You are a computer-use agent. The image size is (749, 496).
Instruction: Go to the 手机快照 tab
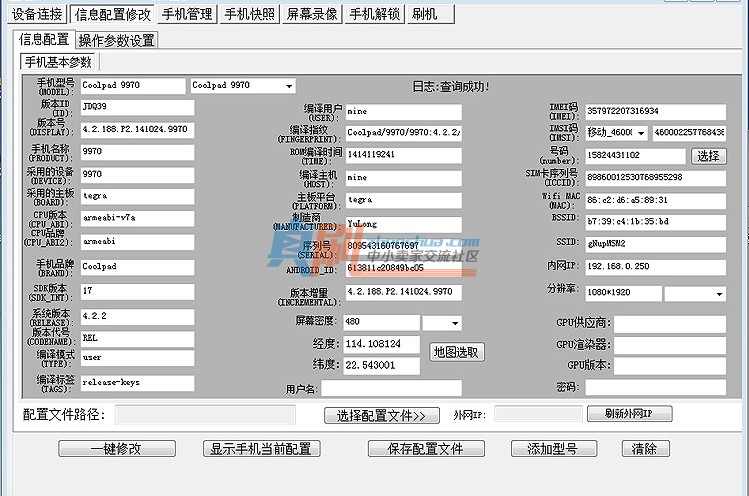250,14
